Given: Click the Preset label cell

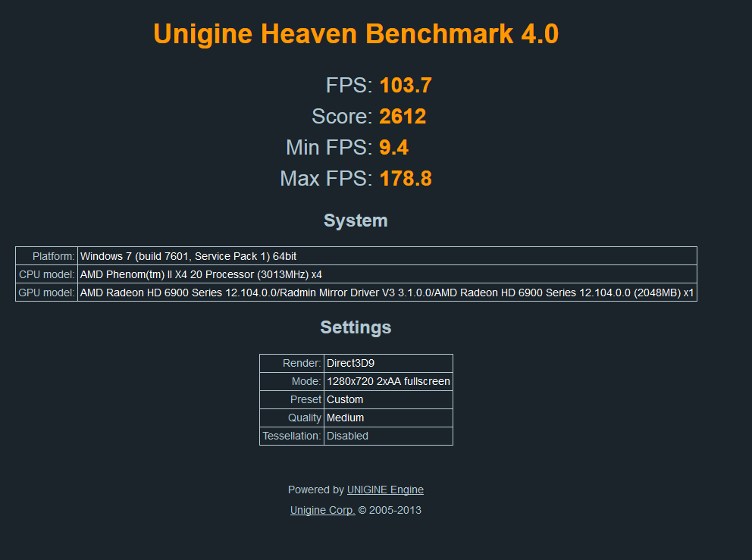Looking at the screenshot, I should click(x=292, y=400).
